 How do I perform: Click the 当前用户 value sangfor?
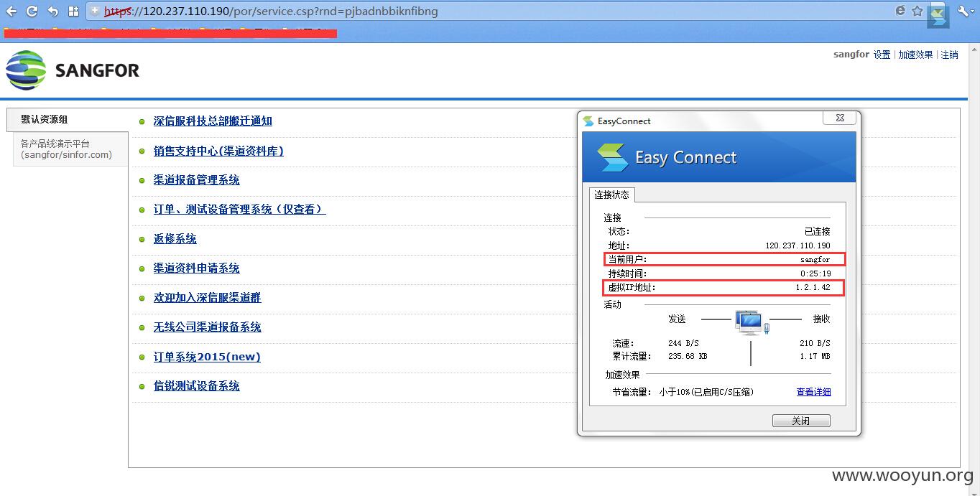click(815, 259)
